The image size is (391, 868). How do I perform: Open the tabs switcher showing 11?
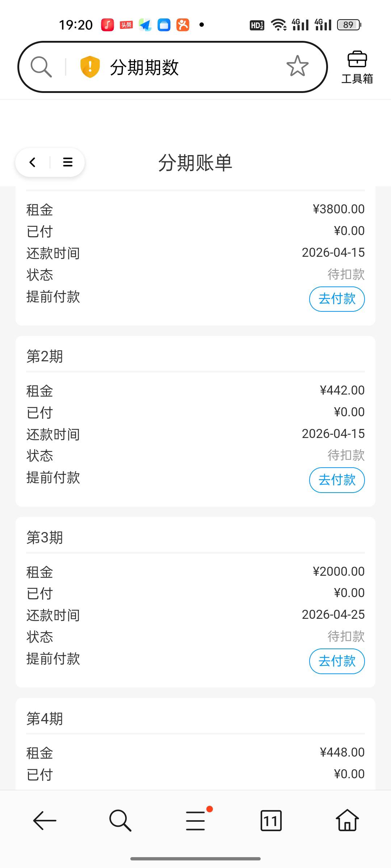pos(271,821)
